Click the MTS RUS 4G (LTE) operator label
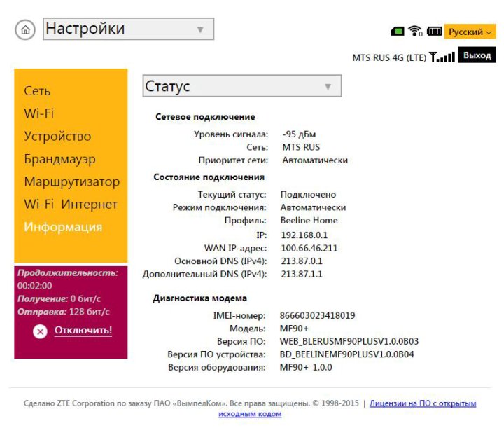The width and height of the screenshot is (504, 428). coord(388,57)
